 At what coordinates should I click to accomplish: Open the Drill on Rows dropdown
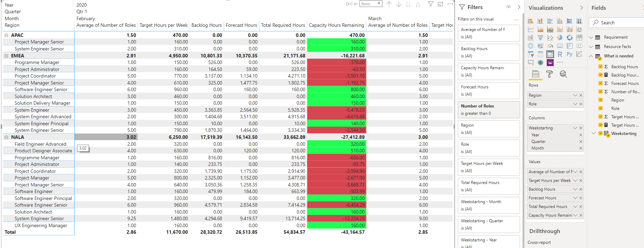tap(371, 4)
